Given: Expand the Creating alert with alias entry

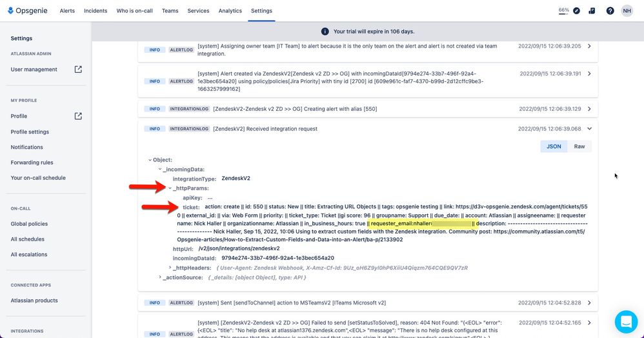Looking at the screenshot, I should click(589, 109).
